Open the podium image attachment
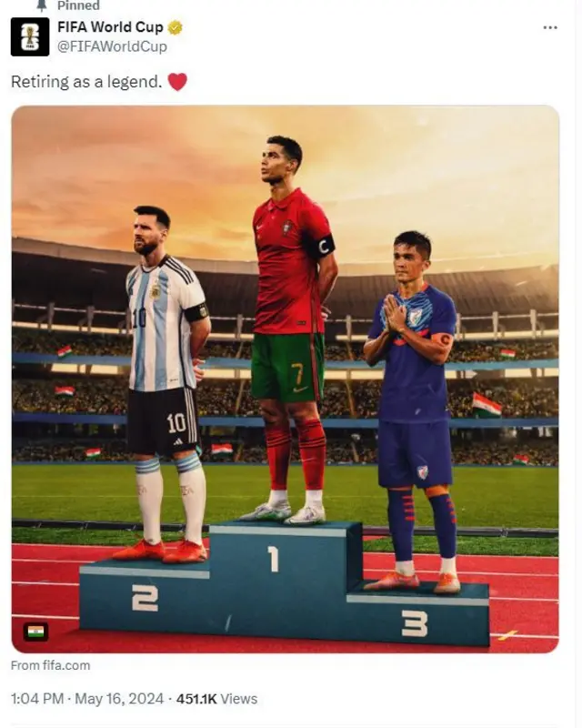 click(x=285, y=379)
